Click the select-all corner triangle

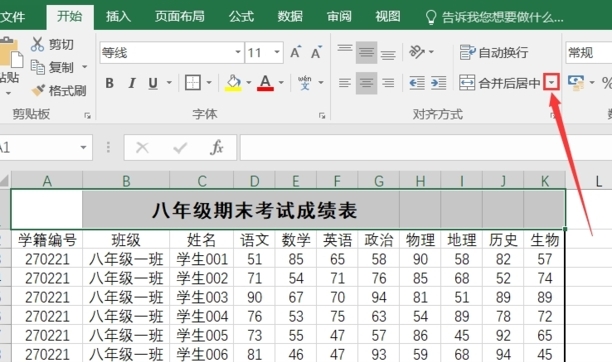pos(5,180)
